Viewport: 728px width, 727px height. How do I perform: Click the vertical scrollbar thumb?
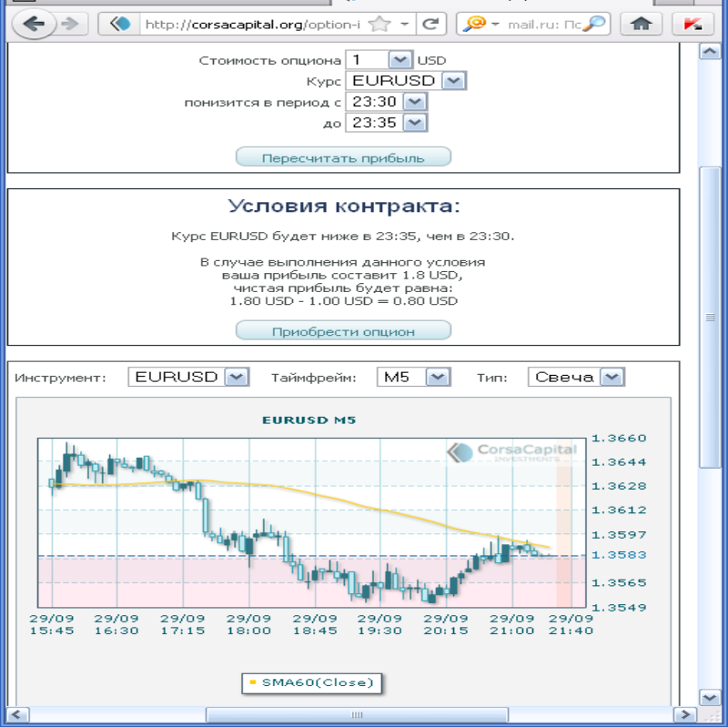point(710,317)
